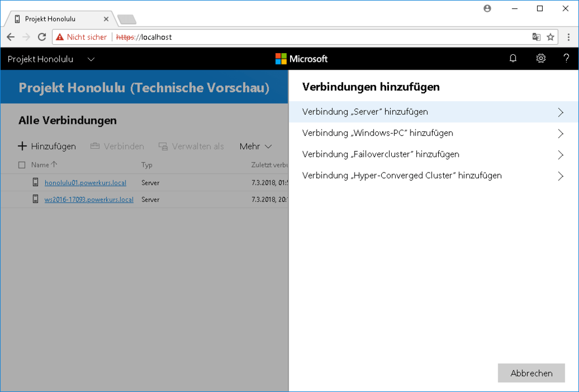
Task: Open chevron for Verbindung Windows-PC hinzufügen
Action: pos(560,133)
